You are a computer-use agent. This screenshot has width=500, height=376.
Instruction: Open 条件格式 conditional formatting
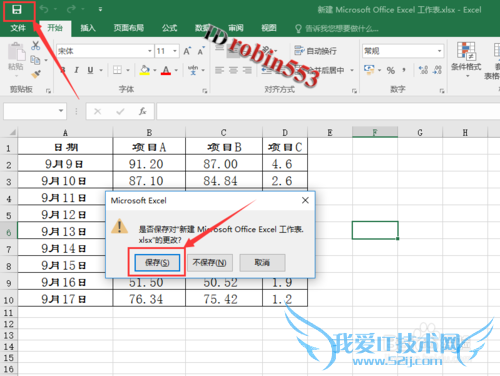(x=466, y=59)
